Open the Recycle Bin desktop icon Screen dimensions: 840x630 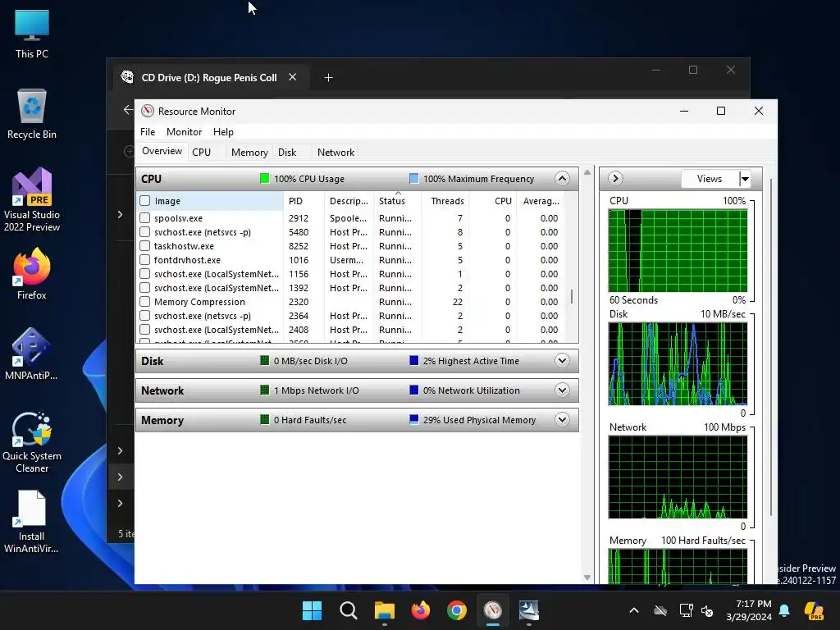coord(32,114)
